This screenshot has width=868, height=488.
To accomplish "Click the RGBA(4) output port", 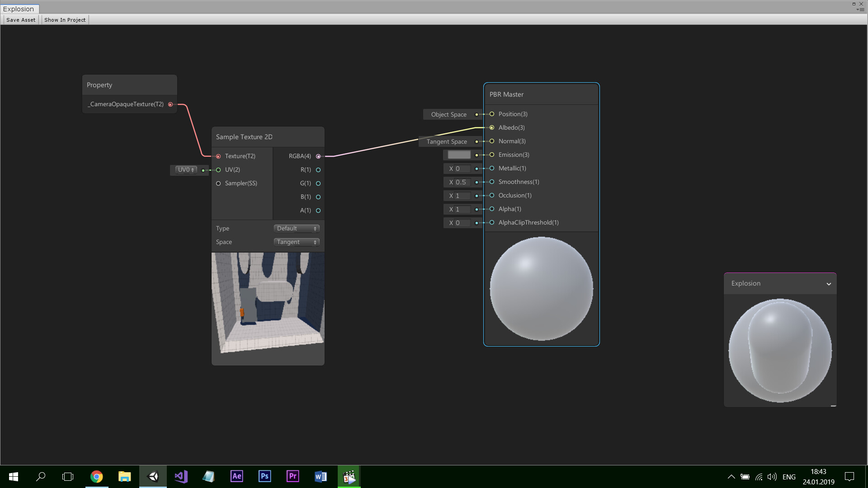I will click(x=318, y=156).
